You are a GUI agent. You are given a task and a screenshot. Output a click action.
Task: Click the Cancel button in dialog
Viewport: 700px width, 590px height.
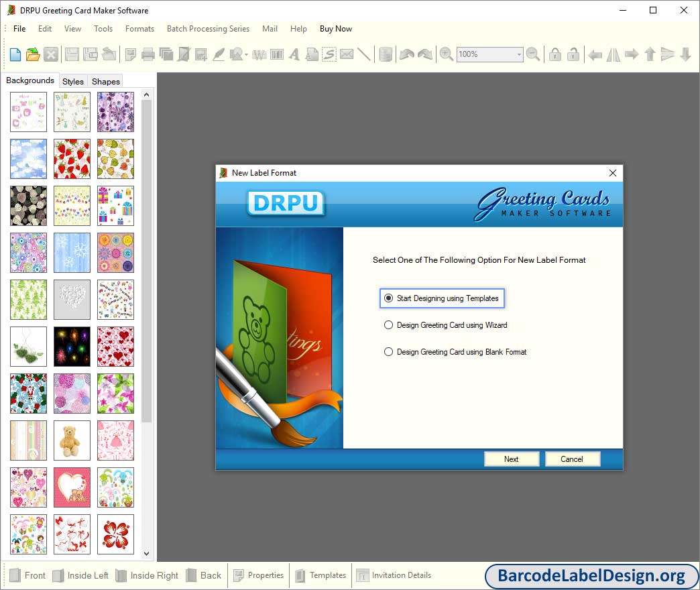click(572, 459)
